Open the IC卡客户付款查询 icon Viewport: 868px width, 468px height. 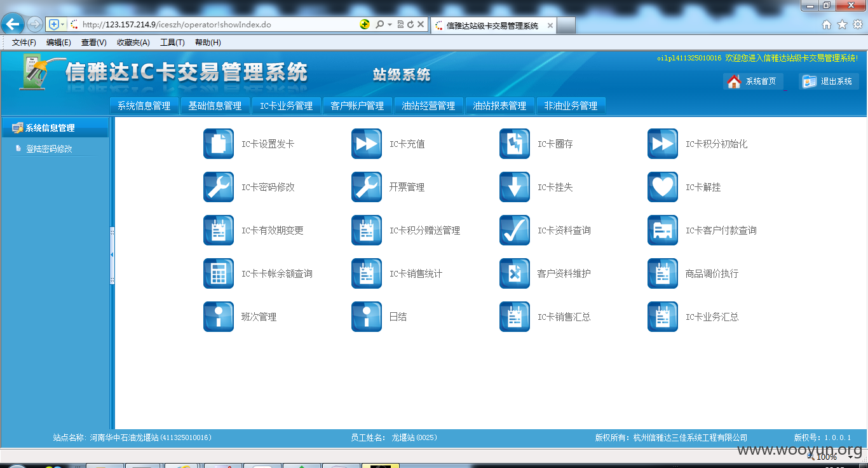663,230
